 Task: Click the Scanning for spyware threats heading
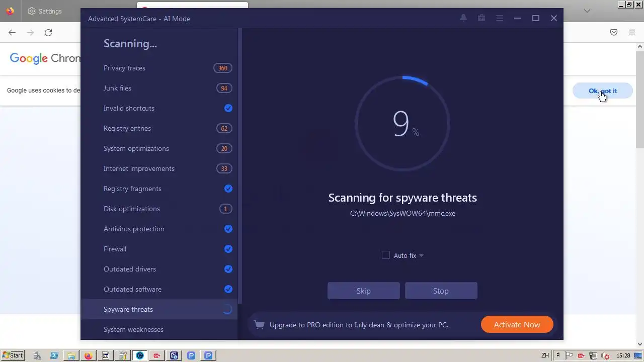pos(403,198)
